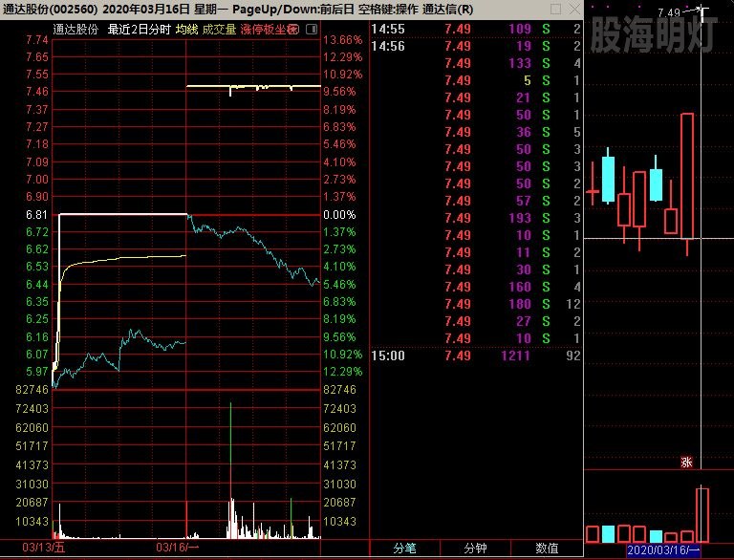
Task: Click the 涨 limit-up marker icon
Action: click(x=686, y=462)
